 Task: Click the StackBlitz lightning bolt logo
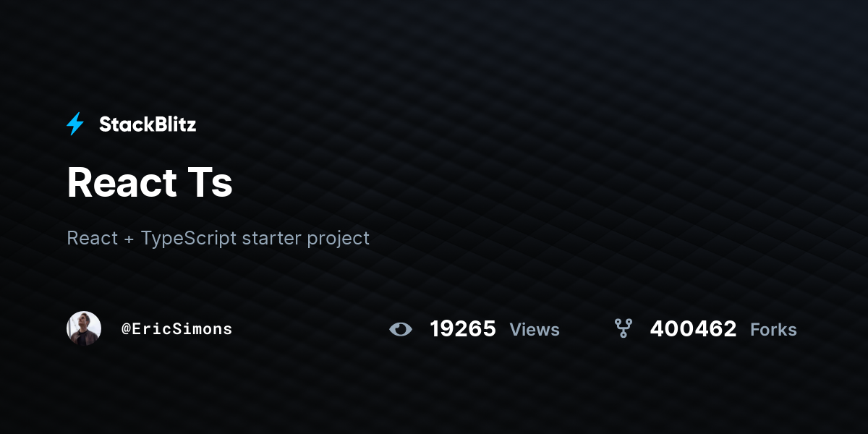75,124
